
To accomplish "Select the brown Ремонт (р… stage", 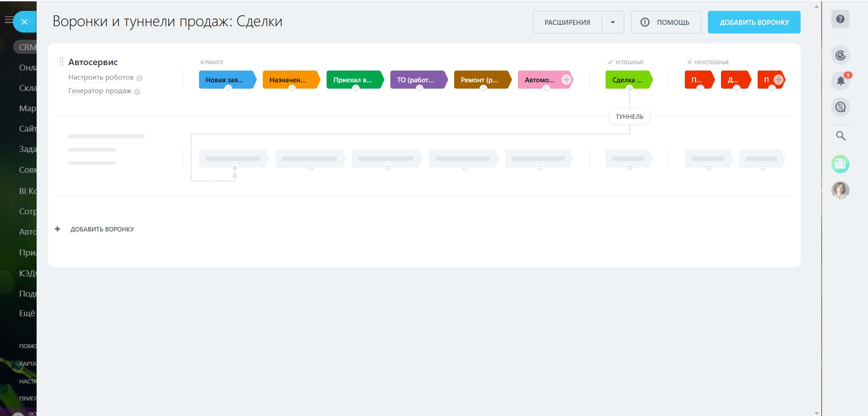I will coord(483,80).
